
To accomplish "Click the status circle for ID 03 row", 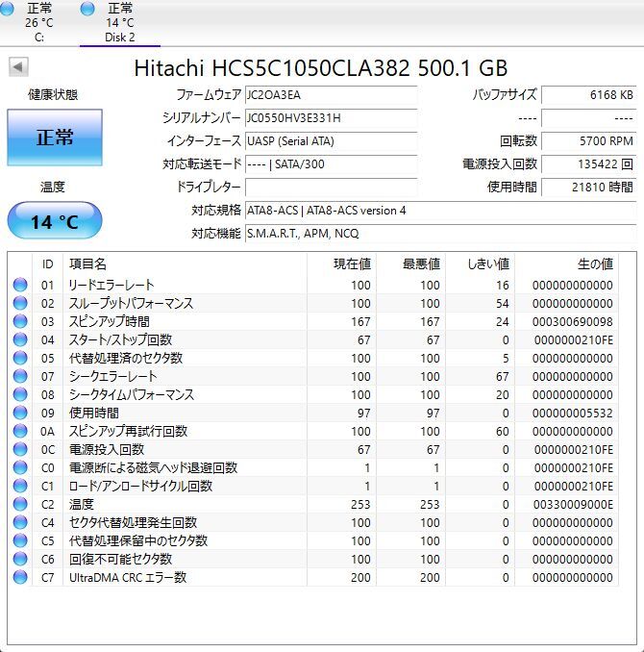I will coord(20,321).
